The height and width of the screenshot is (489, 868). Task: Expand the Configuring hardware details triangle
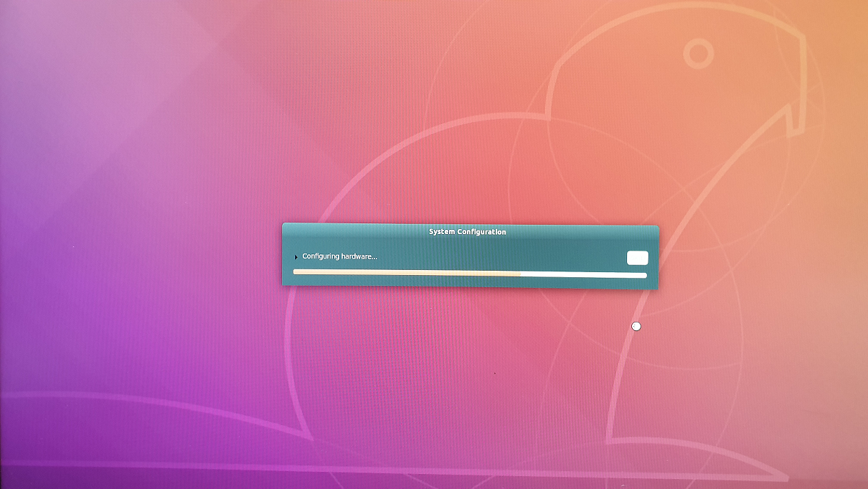click(x=296, y=257)
